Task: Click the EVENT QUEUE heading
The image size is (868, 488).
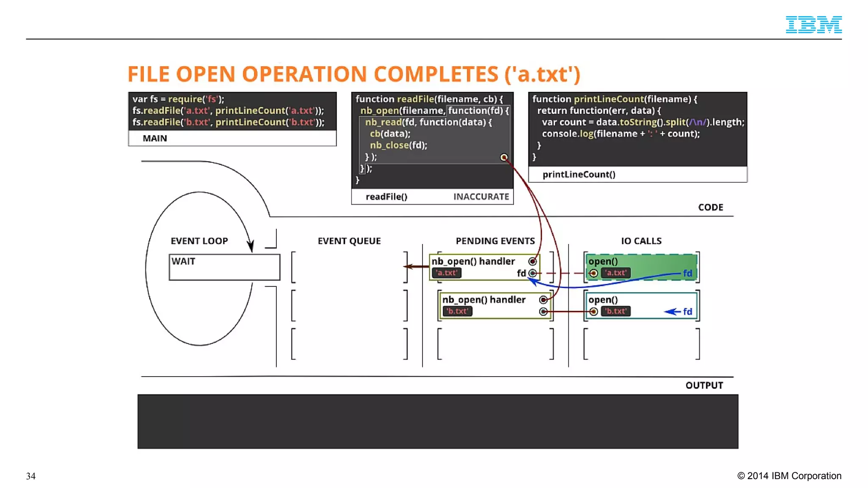Action: (x=349, y=241)
